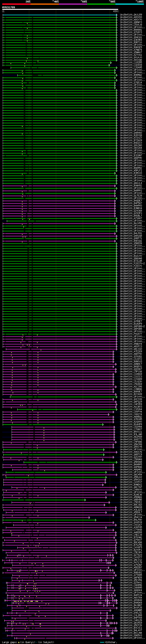Select the UniRef100_Q5CVM4 label
The image size is (146, 644).
click(131, 580)
